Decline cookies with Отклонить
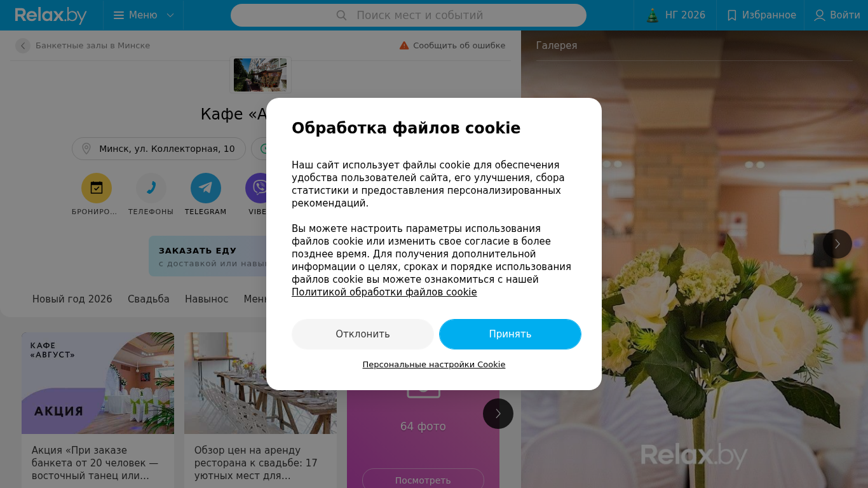 [x=363, y=334]
